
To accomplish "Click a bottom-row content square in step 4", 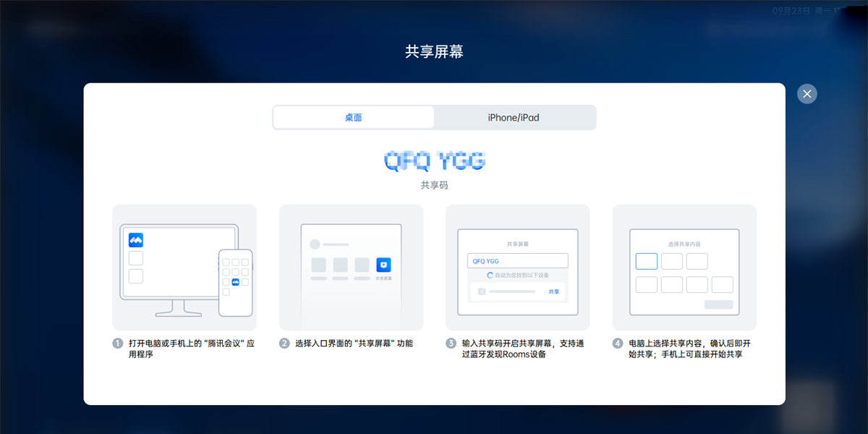I will click(671, 285).
